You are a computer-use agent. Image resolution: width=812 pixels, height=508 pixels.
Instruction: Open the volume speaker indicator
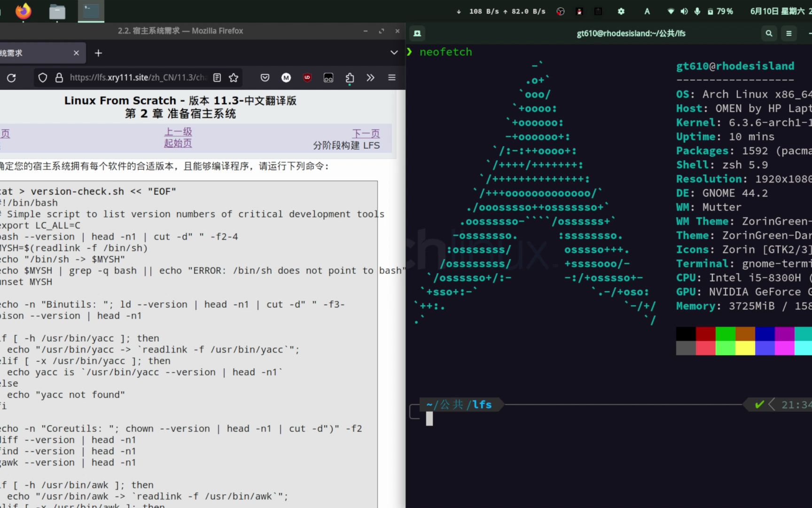pos(684,11)
